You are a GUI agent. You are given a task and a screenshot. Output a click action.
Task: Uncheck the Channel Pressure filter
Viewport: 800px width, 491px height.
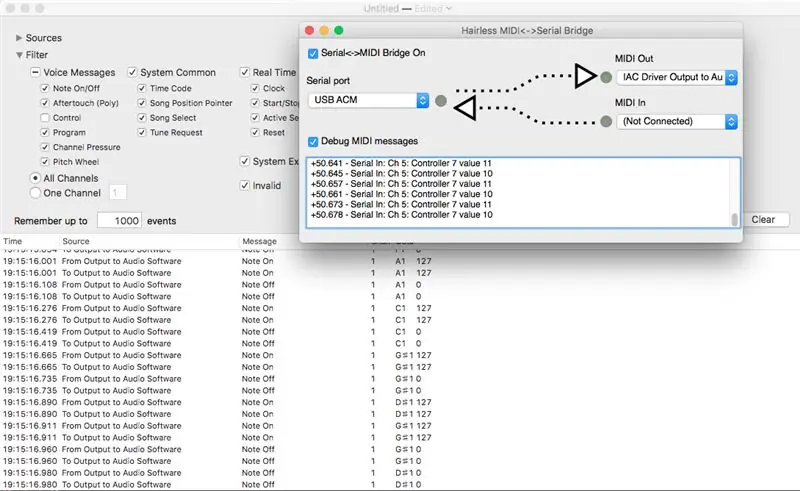click(x=45, y=148)
